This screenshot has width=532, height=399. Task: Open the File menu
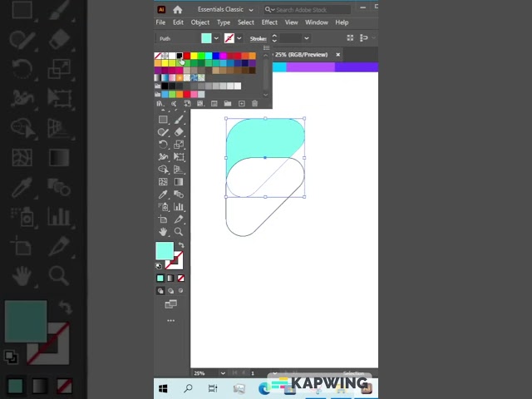[160, 22]
